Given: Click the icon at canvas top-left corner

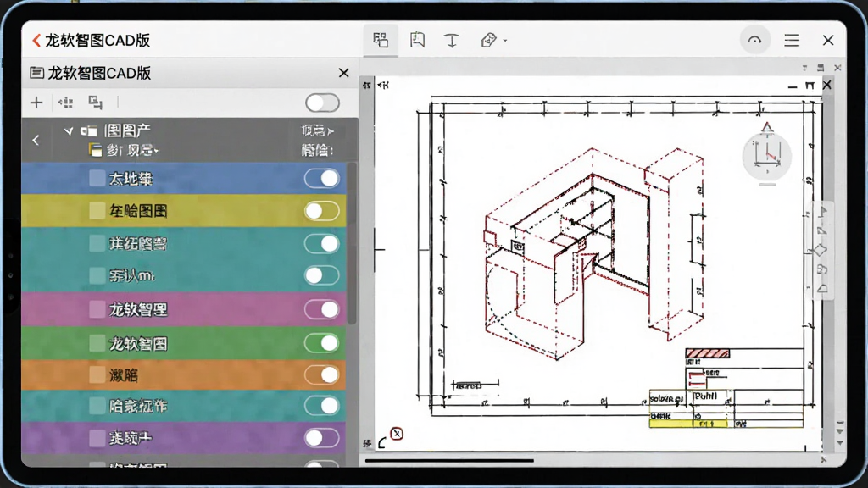Looking at the screenshot, I should [x=383, y=85].
